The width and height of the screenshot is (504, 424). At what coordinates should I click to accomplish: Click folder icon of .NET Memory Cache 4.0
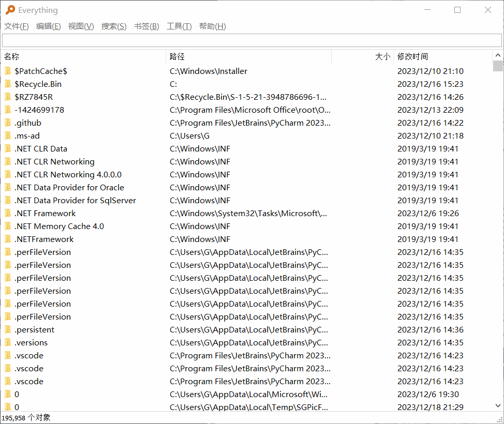pos(8,226)
